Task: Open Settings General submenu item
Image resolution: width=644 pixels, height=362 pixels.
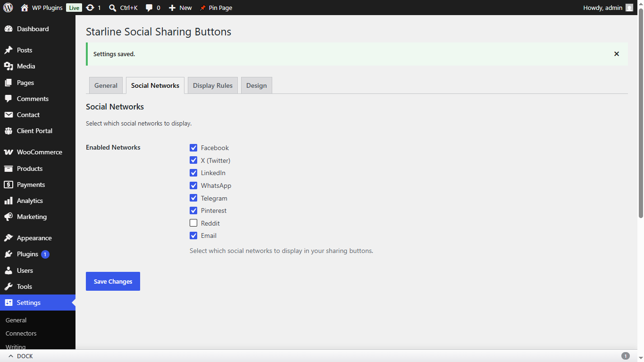Action: pyautogui.click(x=16, y=320)
